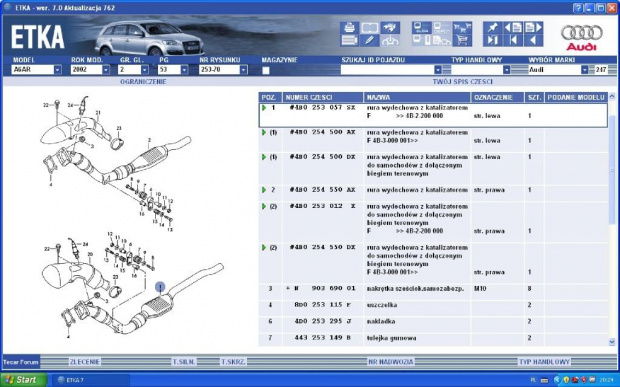Screen dimensions: 620x387
Task: Open the shopping cart icon
Action: 462,40
